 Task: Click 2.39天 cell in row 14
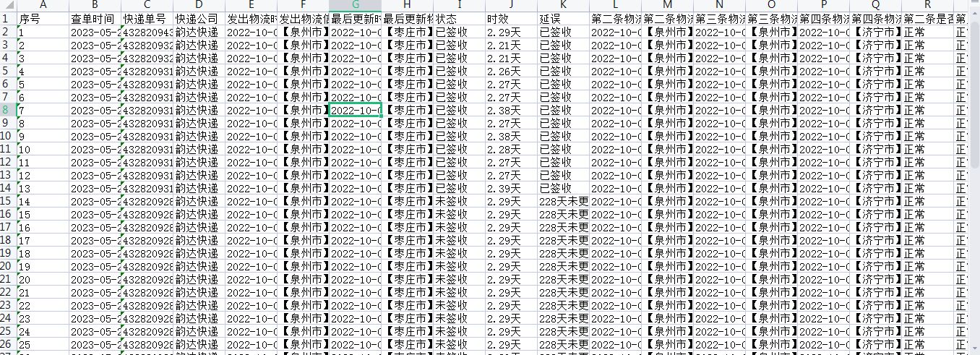pos(512,188)
